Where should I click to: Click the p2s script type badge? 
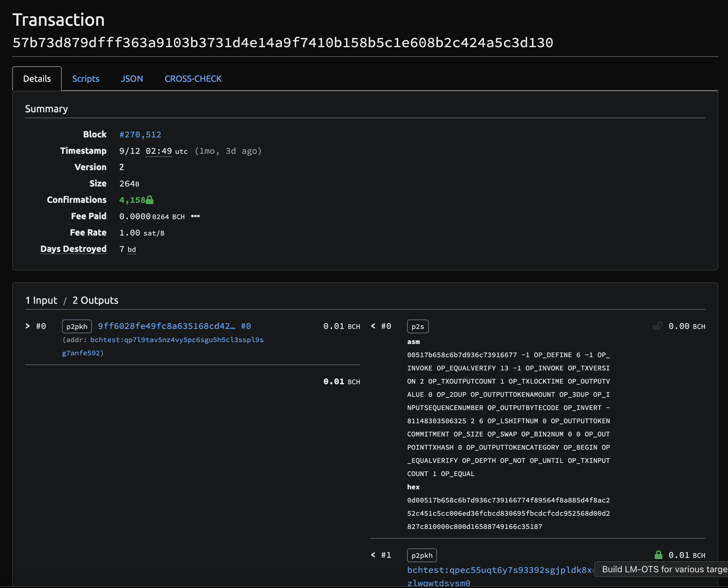point(417,326)
